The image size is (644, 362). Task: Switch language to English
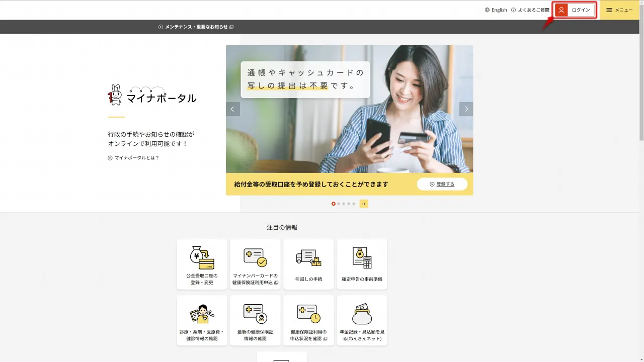(x=496, y=10)
